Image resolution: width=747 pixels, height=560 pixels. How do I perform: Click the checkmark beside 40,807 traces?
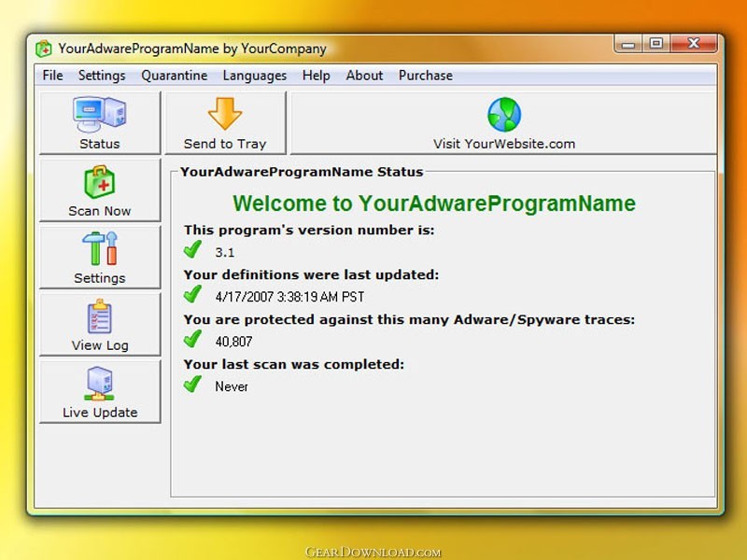click(x=192, y=339)
